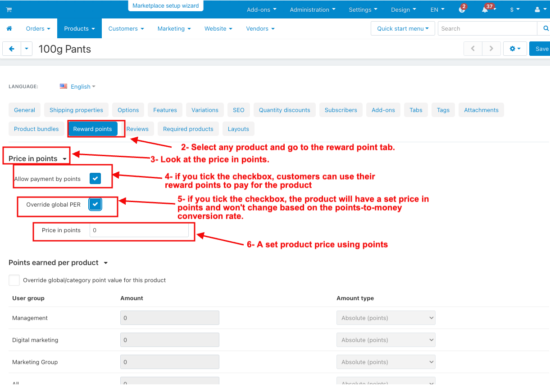Click the search magnifier icon
The height and width of the screenshot is (392, 550).
pos(545,28)
